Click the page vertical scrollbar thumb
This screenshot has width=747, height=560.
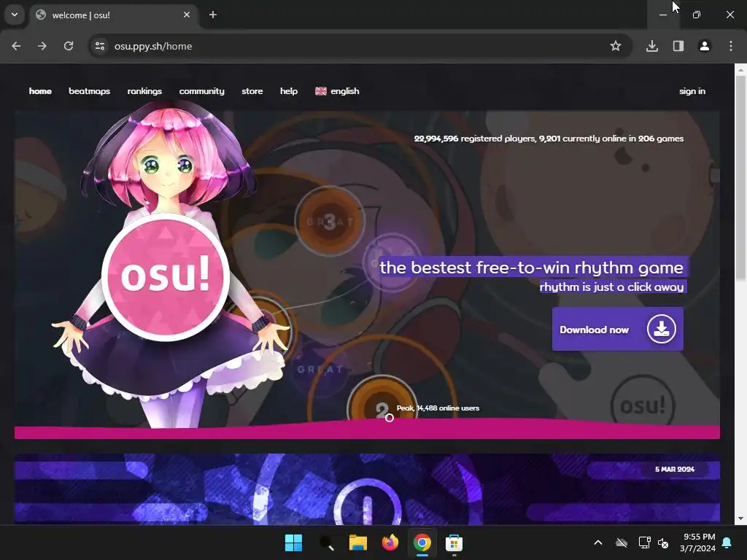pyautogui.click(x=740, y=177)
